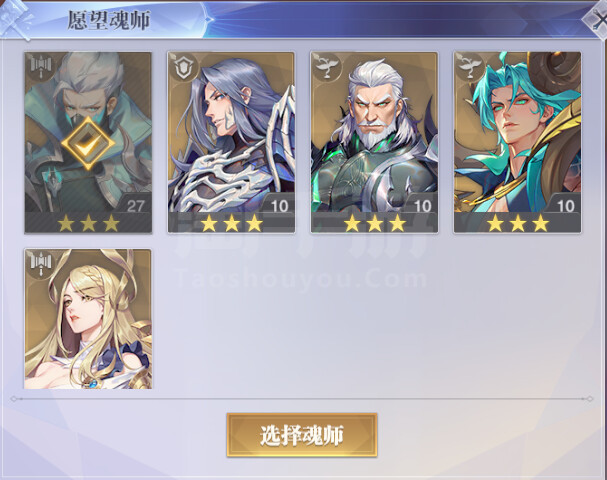
Task: Click the shield class icon on the purple-haired card
Action: coord(184,67)
